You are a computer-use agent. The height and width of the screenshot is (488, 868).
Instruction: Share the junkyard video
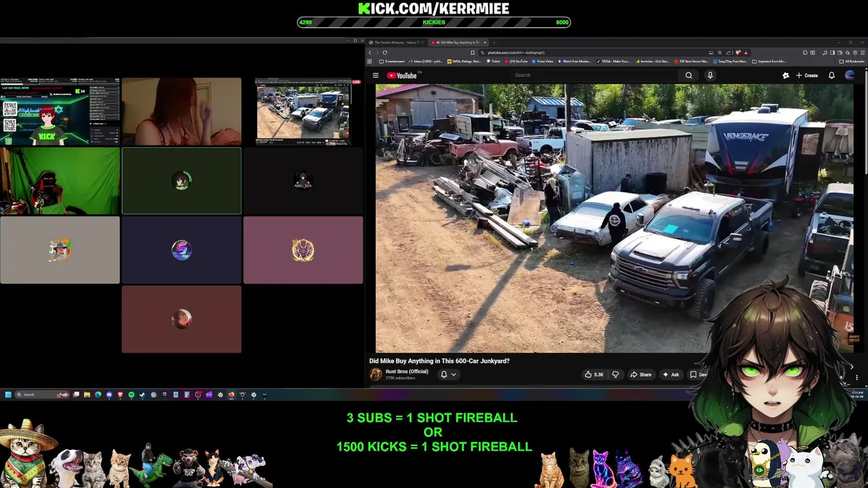pos(640,374)
